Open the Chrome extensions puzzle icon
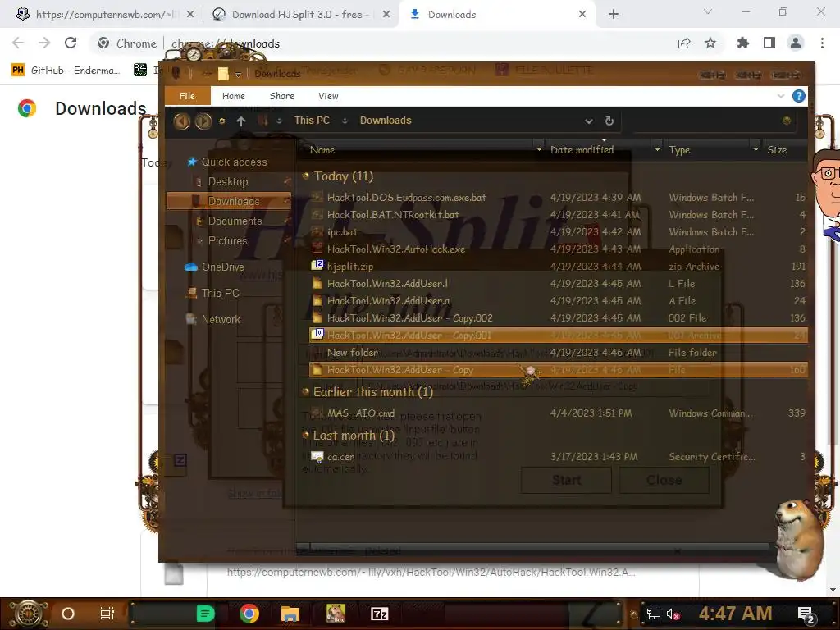The image size is (840, 630). [x=742, y=43]
